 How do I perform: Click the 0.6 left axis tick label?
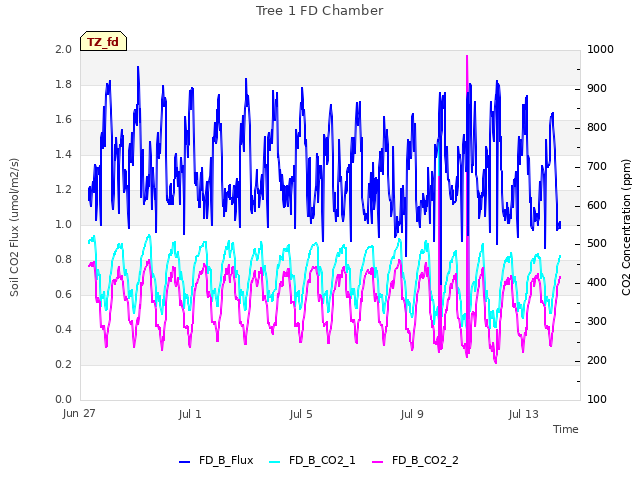(x=64, y=294)
